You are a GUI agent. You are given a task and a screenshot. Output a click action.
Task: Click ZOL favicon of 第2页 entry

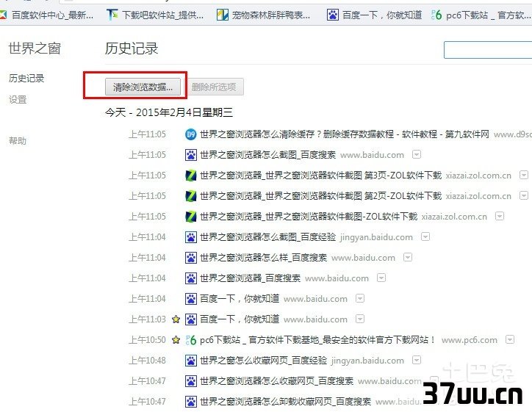[190, 196]
